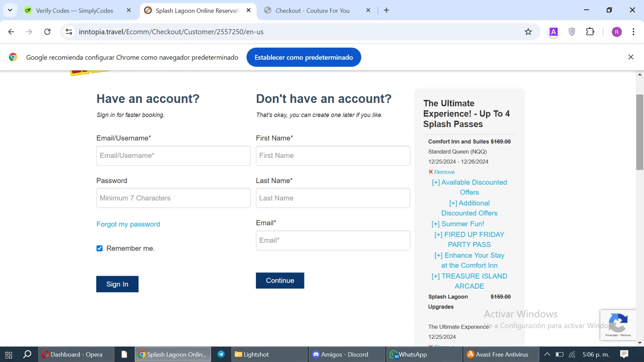Open the Extensions puzzle menu
644x362 pixels.
pyautogui.click(x=590, y=32)
